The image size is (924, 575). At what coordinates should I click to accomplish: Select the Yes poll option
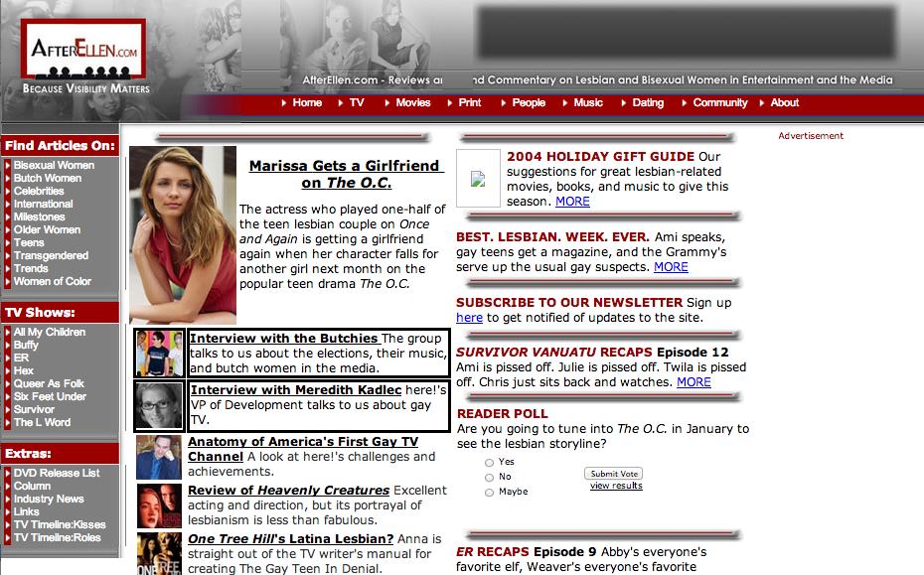pos(489,463)
